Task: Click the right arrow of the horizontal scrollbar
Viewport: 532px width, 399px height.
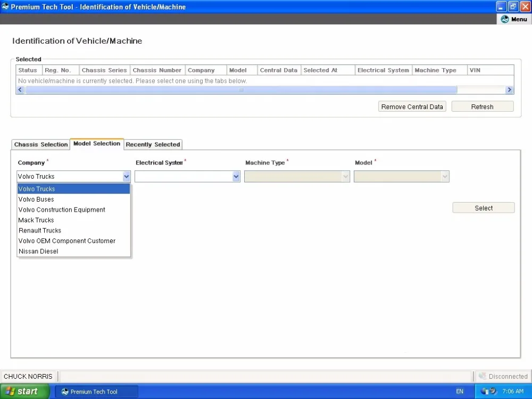Action: (509, 89)
